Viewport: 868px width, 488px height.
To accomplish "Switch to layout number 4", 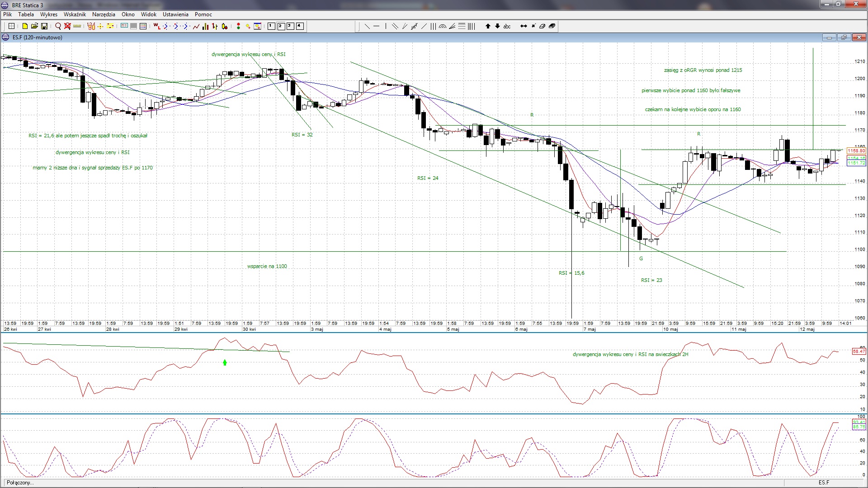I will [x=300, y=26].
